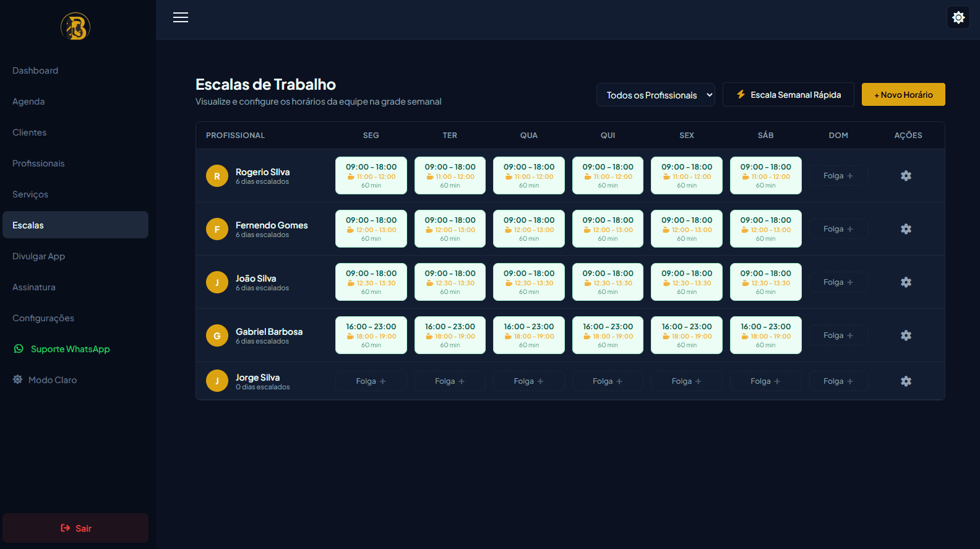Expand the Todos os Profissionais dropdown
Viewport: 980px width, 549px height.
[x=656, y=95]
